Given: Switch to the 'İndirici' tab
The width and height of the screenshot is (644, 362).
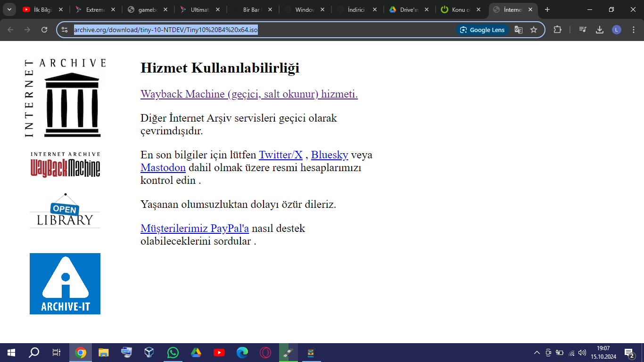Looking at the screenshot, I should 356,9.
